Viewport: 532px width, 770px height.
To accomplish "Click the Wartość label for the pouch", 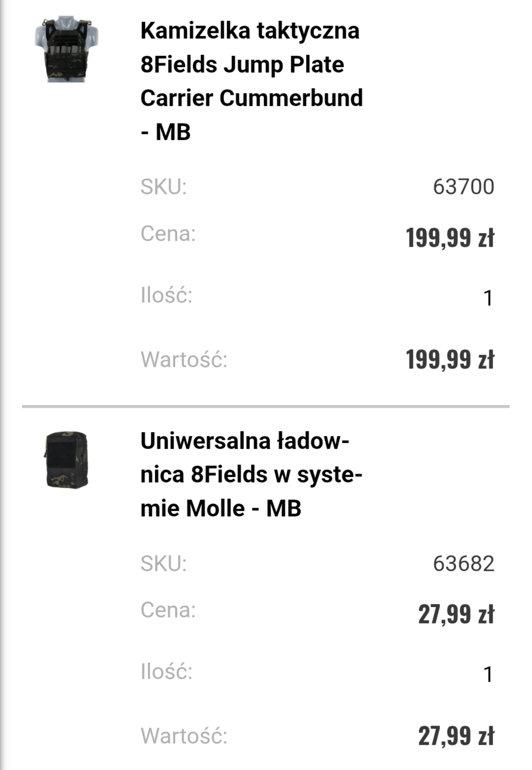I will (x=184, y=736).
